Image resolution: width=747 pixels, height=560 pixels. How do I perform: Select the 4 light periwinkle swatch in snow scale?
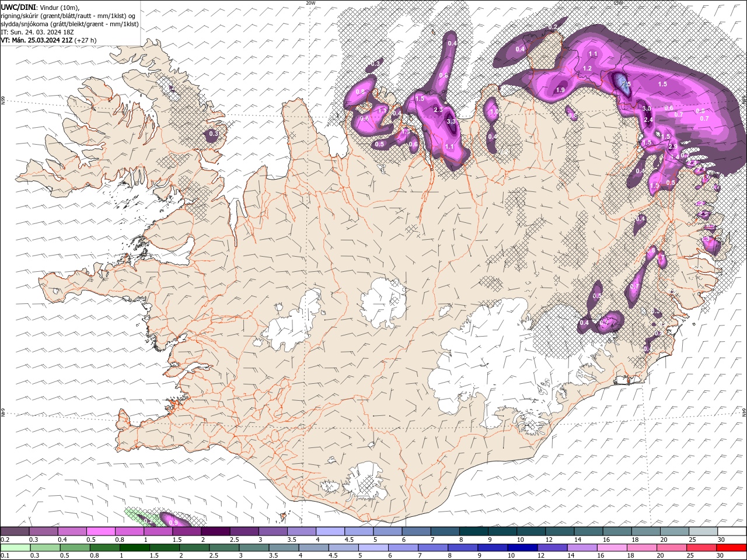tap(329, 531)
